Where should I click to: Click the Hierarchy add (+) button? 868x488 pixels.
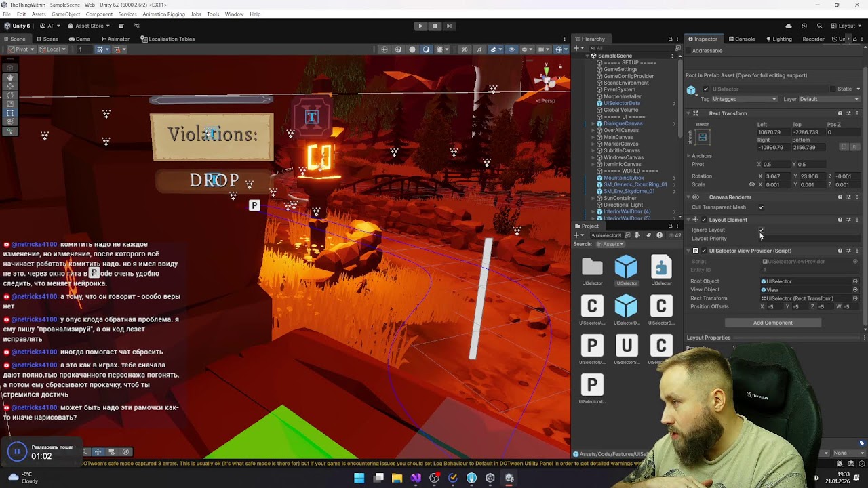(577, 48)
